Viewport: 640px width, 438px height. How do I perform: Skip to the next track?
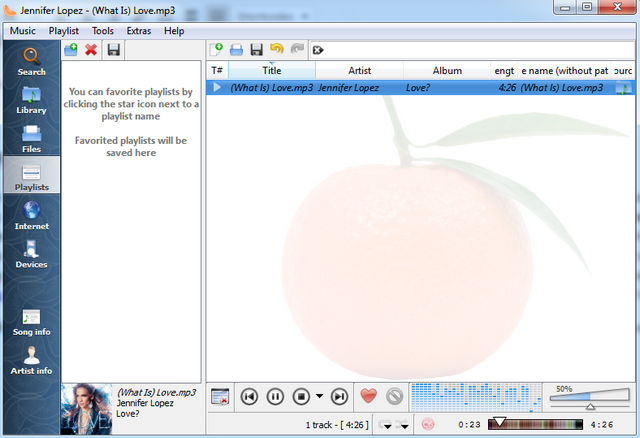click(339, 397)
